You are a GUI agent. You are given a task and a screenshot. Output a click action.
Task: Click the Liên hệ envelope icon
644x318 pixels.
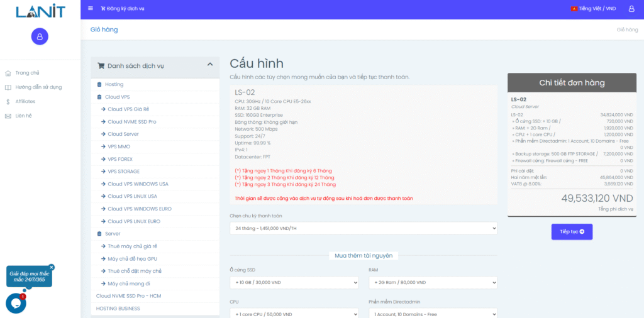(x=8, y=116)
